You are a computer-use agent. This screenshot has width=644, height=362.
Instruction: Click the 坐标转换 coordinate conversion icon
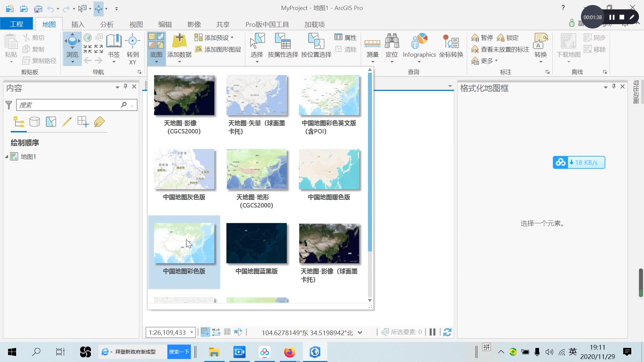[451, 42]
